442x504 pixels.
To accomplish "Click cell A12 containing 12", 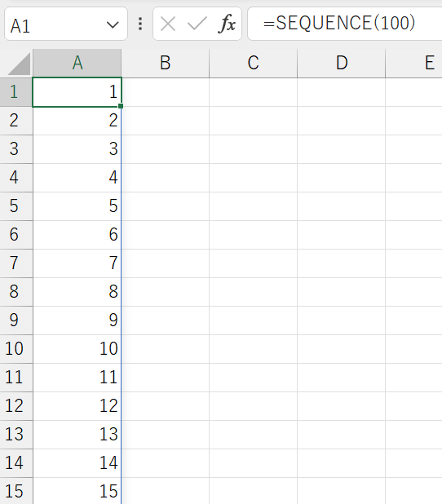I will (x=77, y=406).
